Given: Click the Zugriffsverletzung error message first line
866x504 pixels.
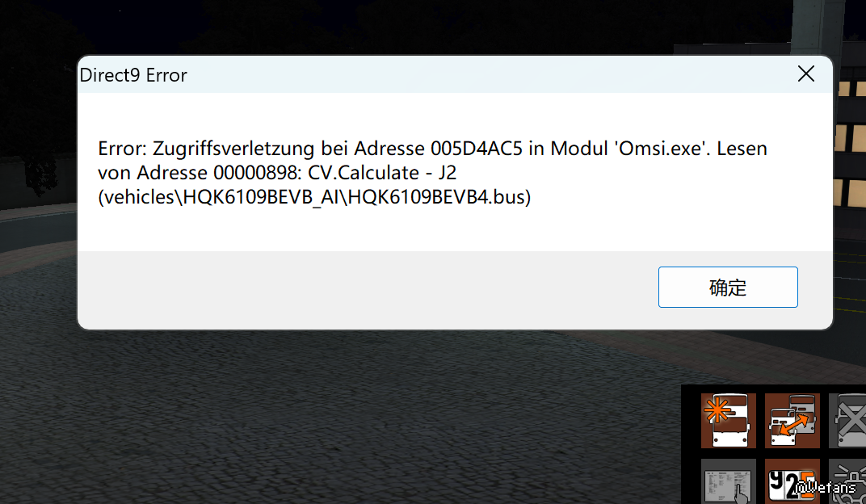Looking at the screenshot, I should (x=432, y=149).
